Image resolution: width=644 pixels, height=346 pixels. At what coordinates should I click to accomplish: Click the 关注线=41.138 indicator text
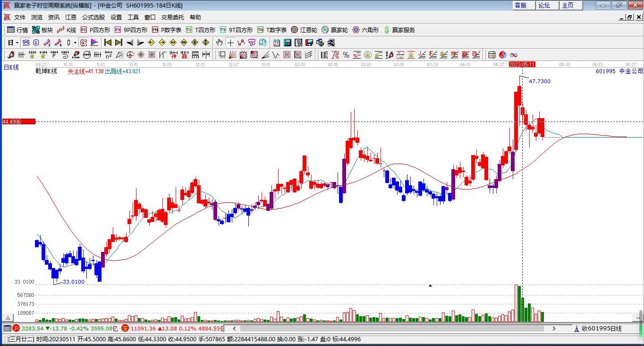[x=85, y=71]
